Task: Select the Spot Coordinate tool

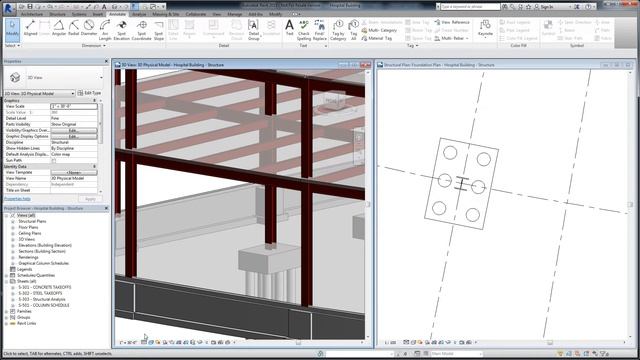Action: [141, 30]
